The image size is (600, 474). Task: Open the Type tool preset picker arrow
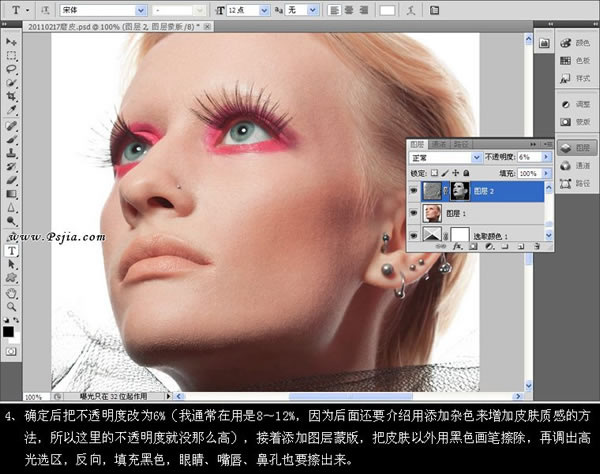[28, 10]
